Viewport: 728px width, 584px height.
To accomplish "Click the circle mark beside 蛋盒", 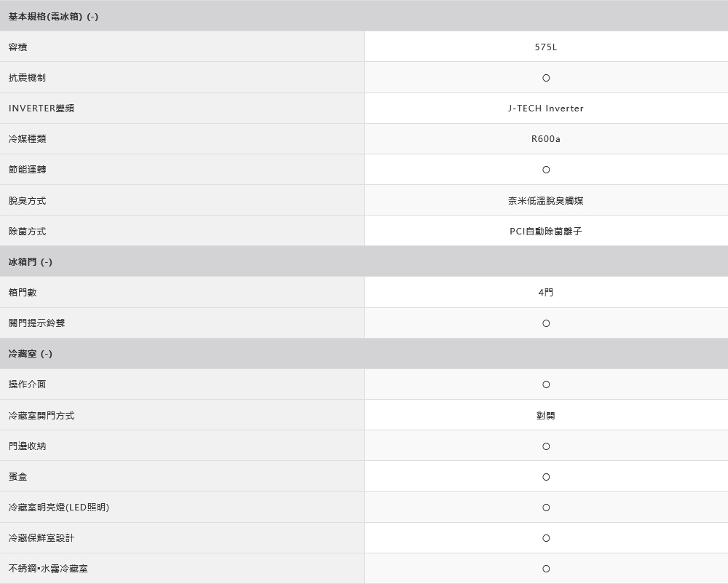I will (x=546, y=477).
